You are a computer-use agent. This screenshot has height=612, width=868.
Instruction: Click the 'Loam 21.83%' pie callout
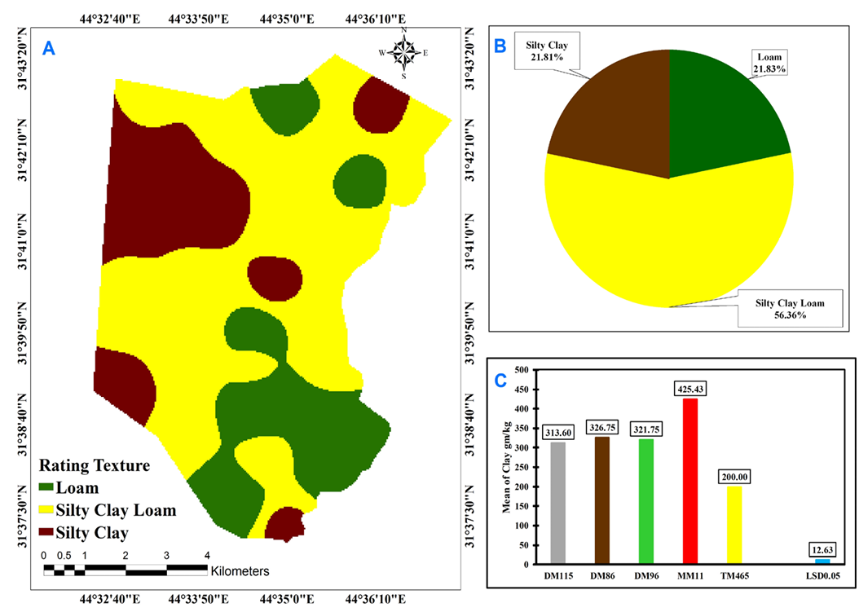769,63
